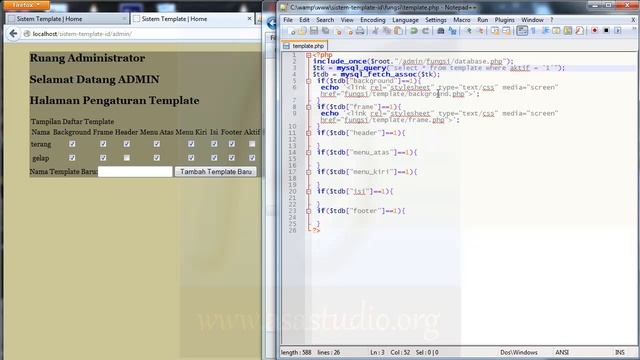Click the Replace toolbar icon

click(452, 31)
